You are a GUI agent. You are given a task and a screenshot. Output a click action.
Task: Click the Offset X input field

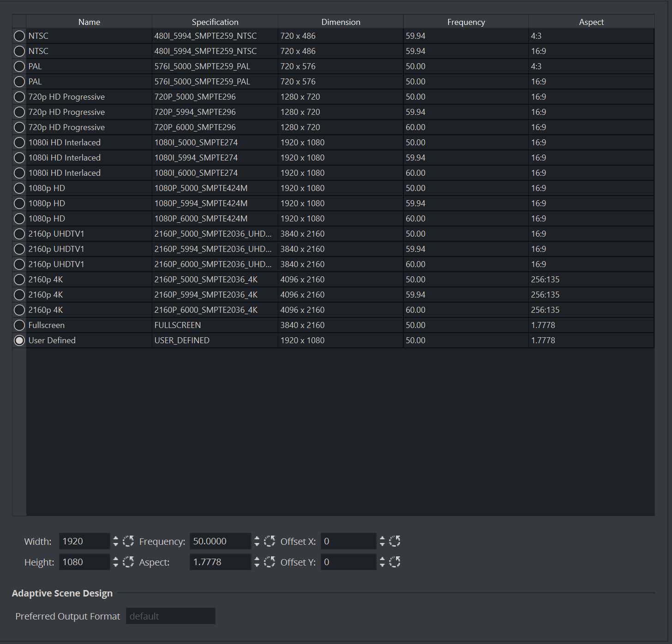[348, 541]
